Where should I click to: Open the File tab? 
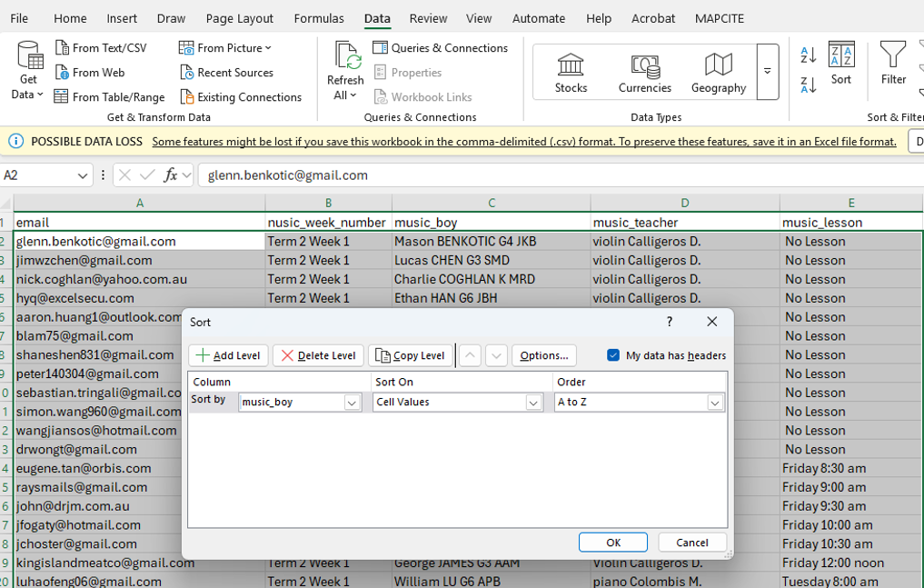tap(19, 18)
